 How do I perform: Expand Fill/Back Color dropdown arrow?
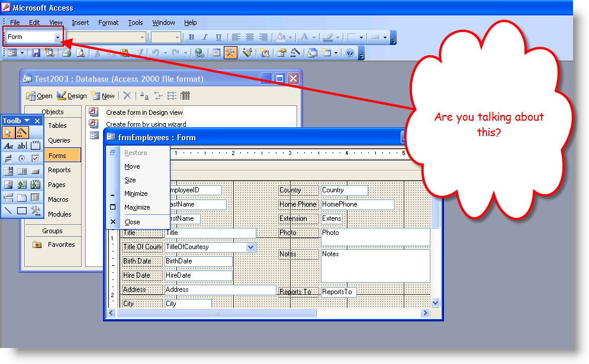coord(290,37)
